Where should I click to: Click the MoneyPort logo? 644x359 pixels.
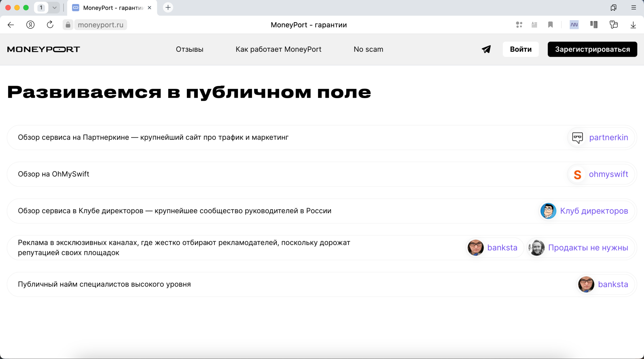click(x=44, y=49)
